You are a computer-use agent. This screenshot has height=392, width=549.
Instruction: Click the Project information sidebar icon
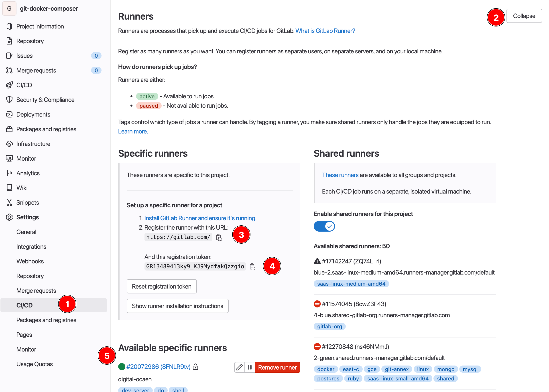pos(9,26)
